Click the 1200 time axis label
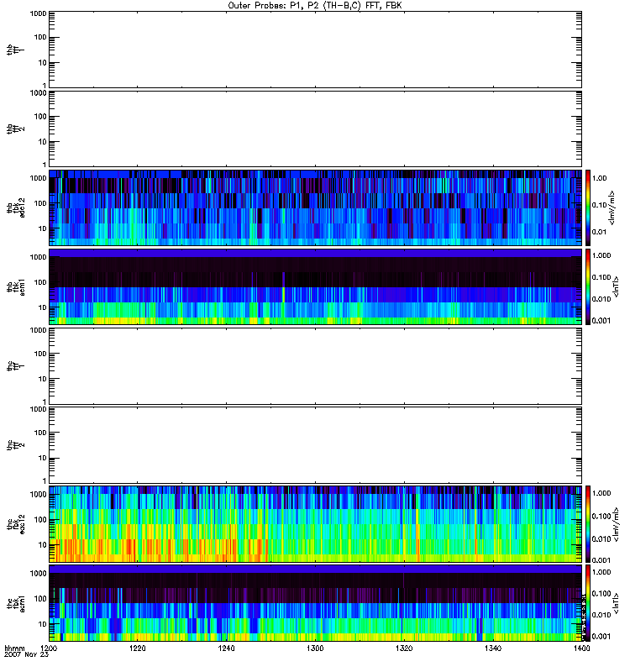The height and width of the screenshot is (672, 630). tap(50, 649)
